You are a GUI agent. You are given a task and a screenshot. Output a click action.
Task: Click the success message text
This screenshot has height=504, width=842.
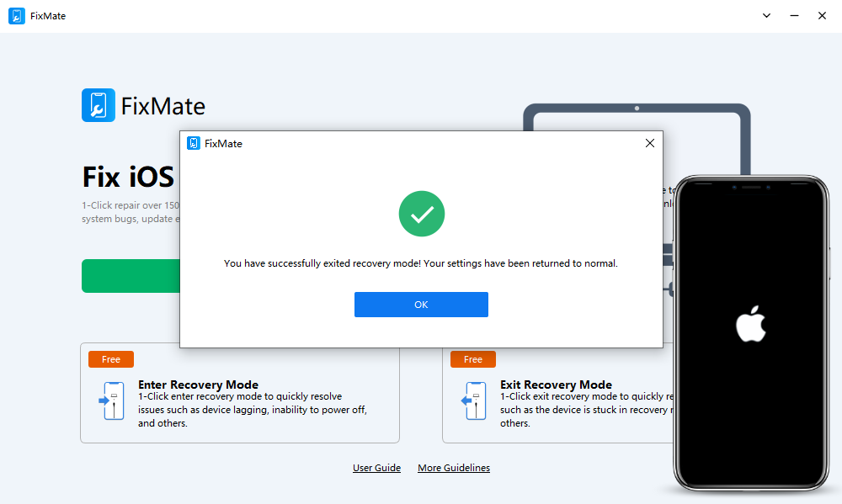tap(420, 263)
